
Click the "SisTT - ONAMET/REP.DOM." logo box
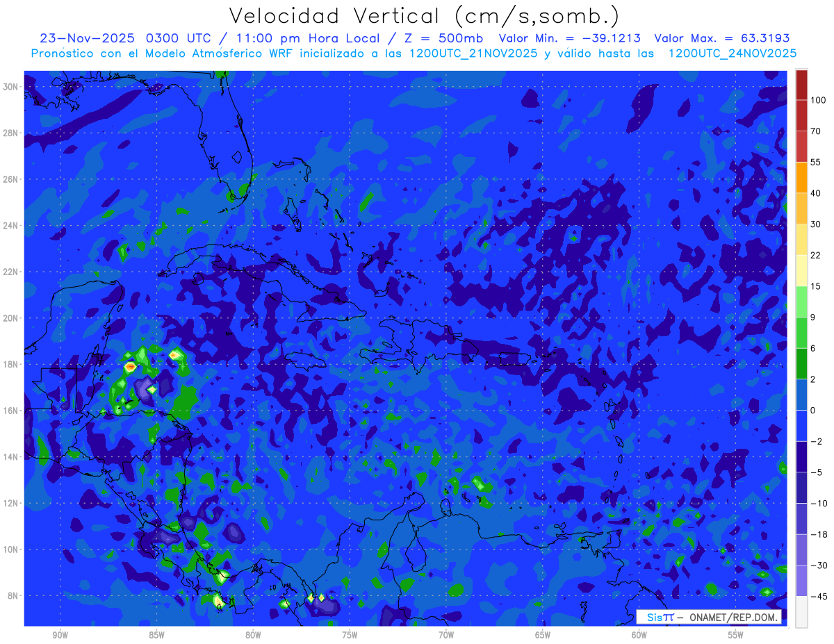708,617
